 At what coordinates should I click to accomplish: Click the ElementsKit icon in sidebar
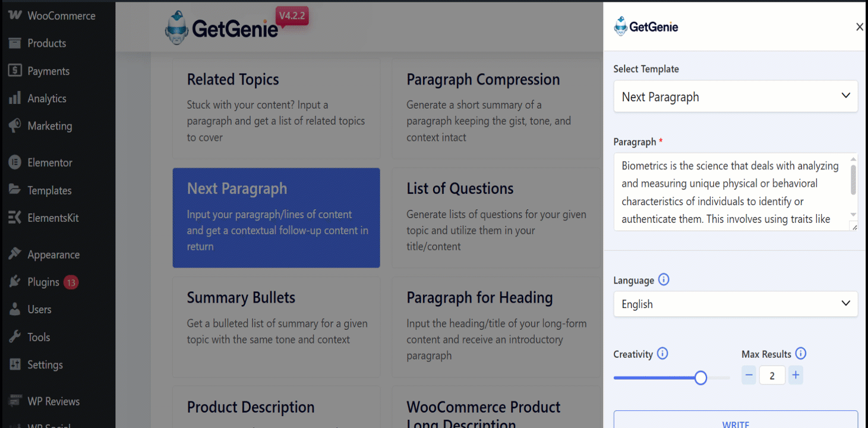coord(15,218)
